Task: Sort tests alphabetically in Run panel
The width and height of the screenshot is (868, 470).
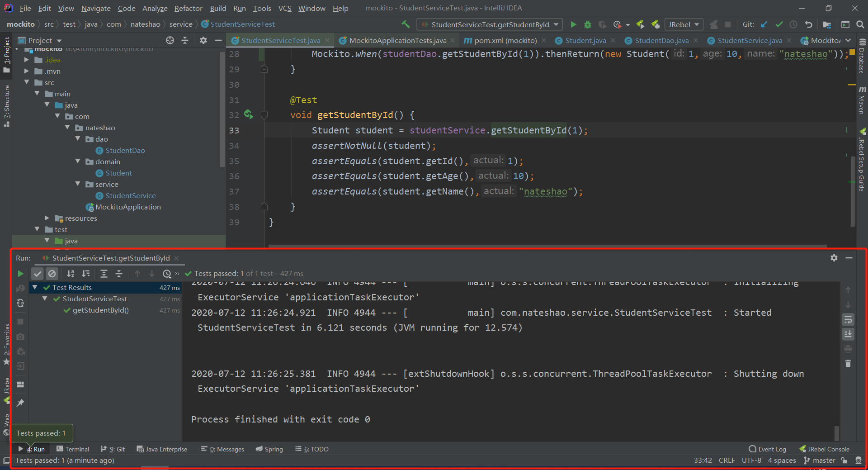Action: (71, 274)
